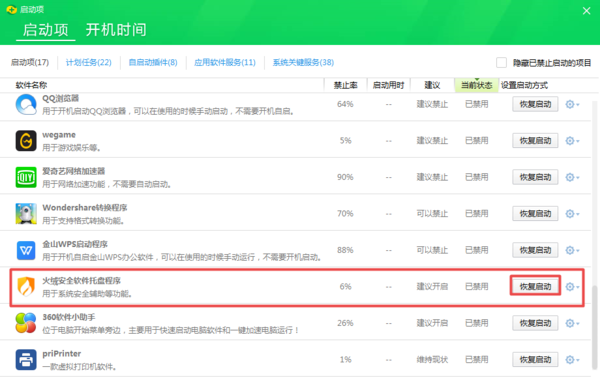Click the 软件名称 column header
600x378 pixels.
(x=31, y=85)
